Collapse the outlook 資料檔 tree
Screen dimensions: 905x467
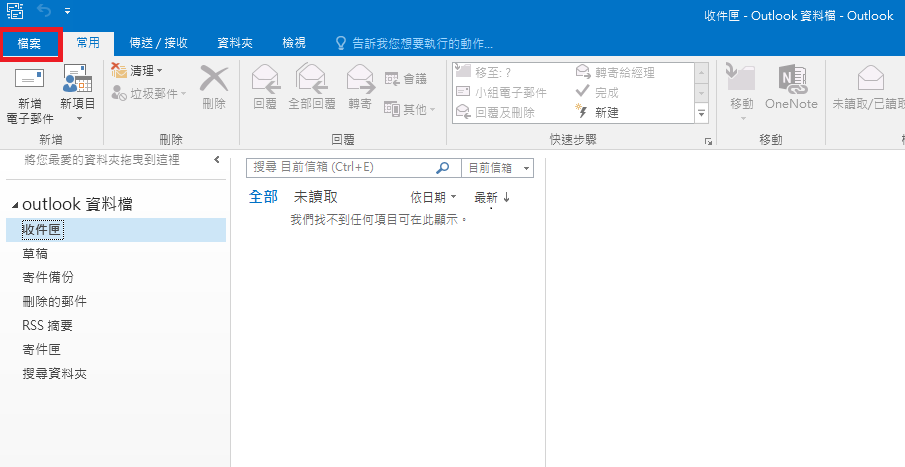(x=15, y=205)
